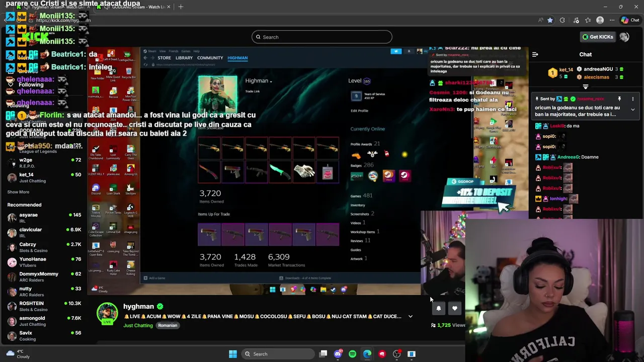The width and height of the screenshot is (644, 362).
Task: Collapse the Kick chat panel icon
Action: point(535,54)
